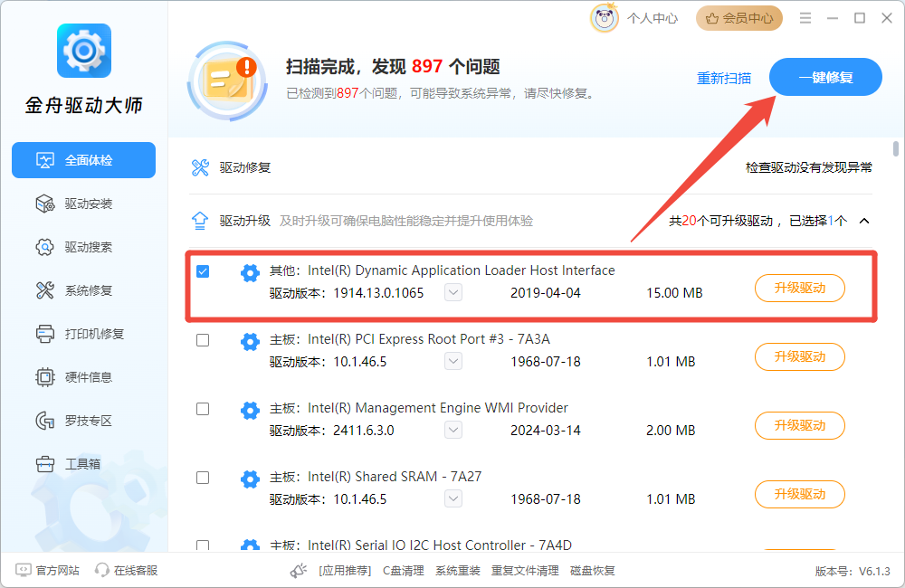Click the 版本号: V6.1.3 text
The image size is (905, 588).
point(853,572)
